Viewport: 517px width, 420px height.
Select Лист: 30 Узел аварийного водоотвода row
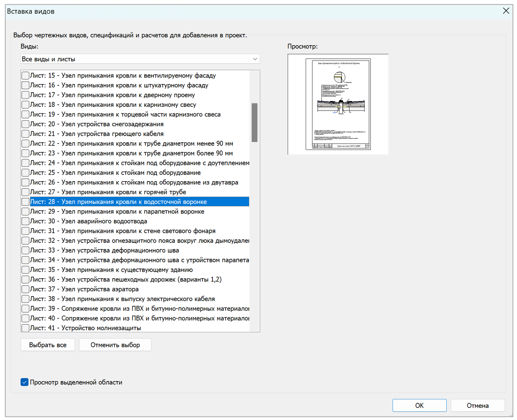88,221
